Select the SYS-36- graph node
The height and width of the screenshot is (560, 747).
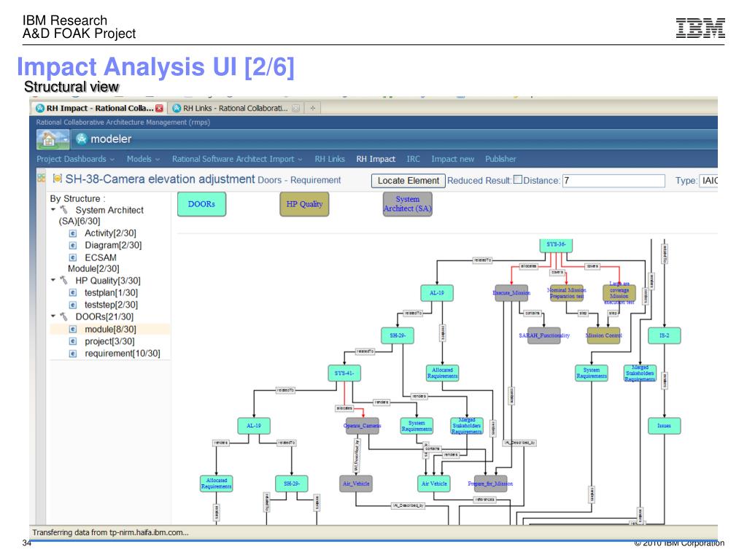coord(556,245)
